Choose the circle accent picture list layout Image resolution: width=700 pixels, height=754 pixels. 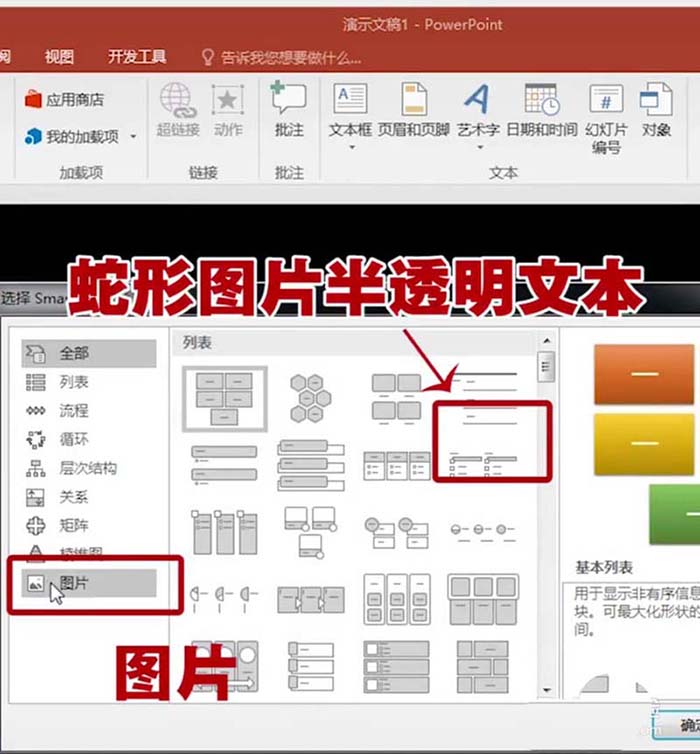396,532
